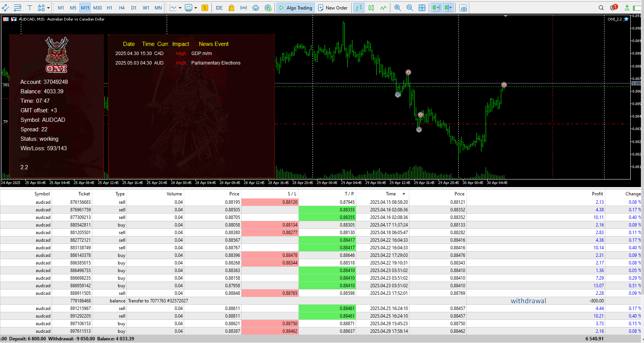Open the Signals broadcast icon
644x343 pixels.
[243, 8]
